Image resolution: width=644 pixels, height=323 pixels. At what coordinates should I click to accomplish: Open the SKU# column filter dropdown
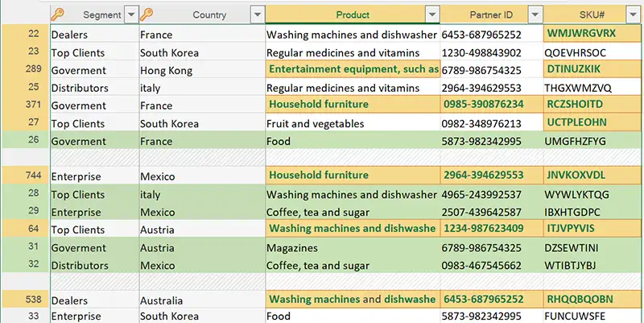tap(633, 14)
